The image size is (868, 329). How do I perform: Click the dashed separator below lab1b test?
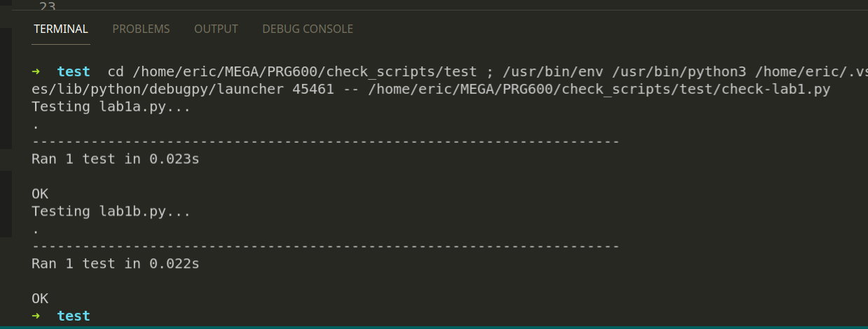[x=325, y=246]
